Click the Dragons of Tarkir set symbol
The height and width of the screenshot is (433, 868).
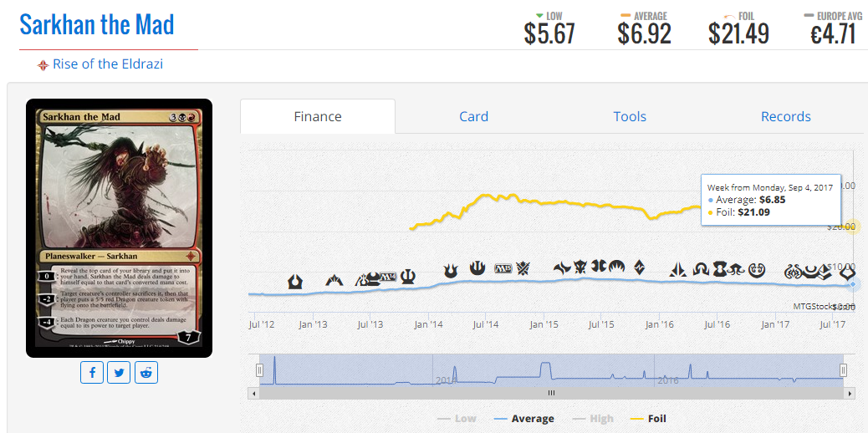[x=580, y=267]
